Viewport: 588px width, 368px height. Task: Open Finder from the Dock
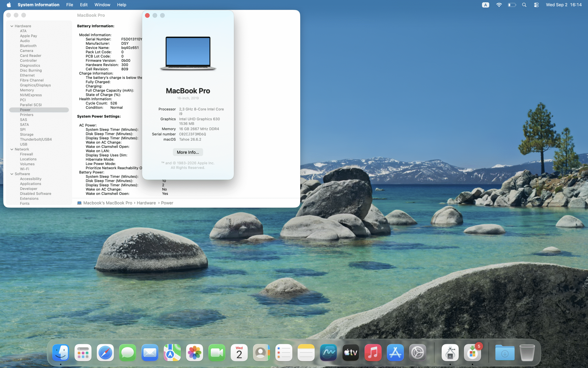coord(60,352)
